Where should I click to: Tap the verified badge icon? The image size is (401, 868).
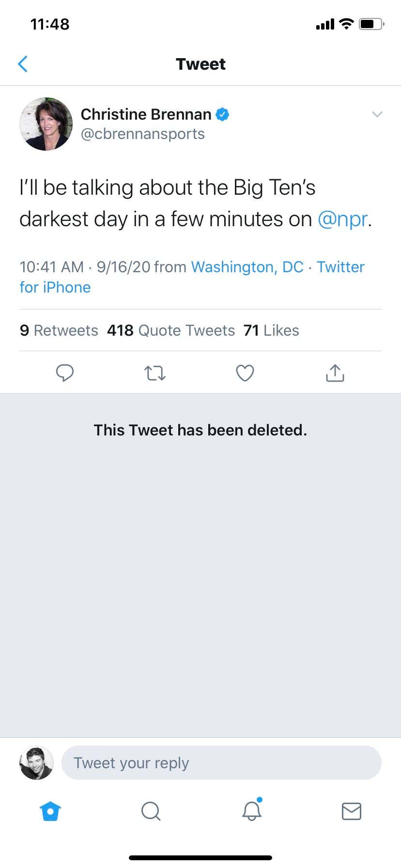click(222, 114)
